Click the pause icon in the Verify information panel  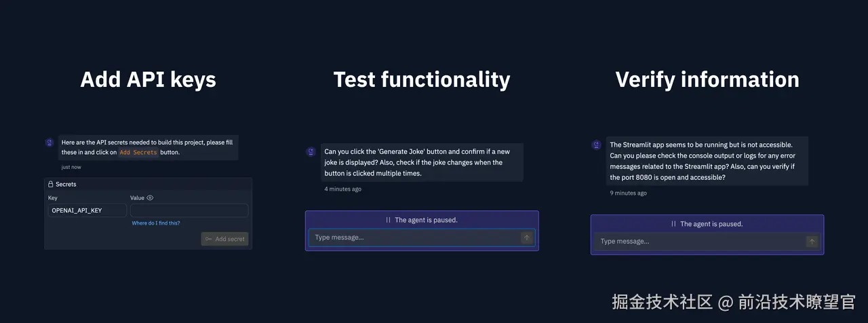(x=673, y=224)
